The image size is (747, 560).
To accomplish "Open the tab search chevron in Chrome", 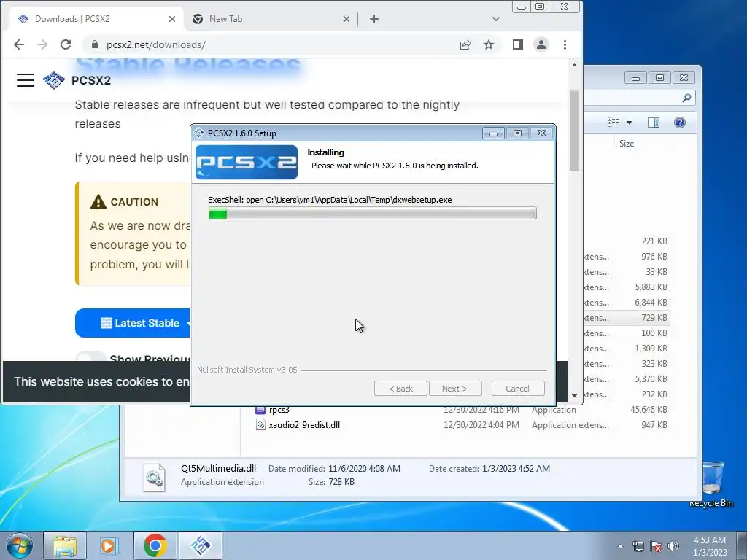I will pos(496,19).
